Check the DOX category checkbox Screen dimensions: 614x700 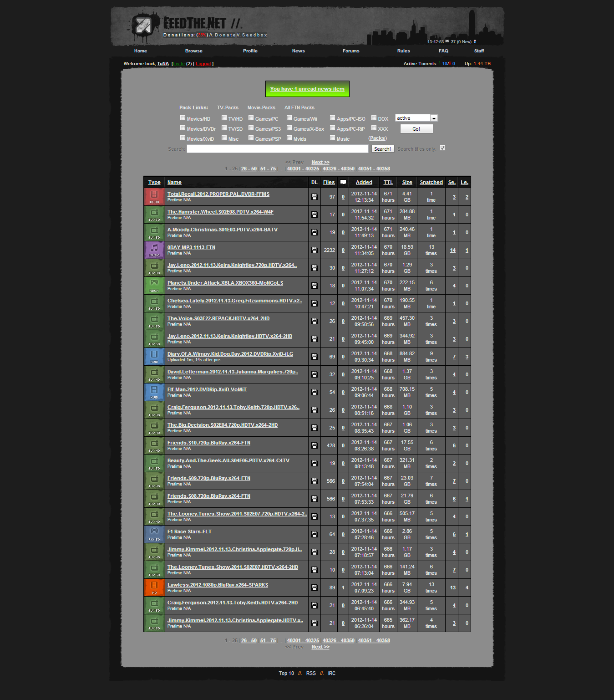pyautogui.click(x=374, y=118)
